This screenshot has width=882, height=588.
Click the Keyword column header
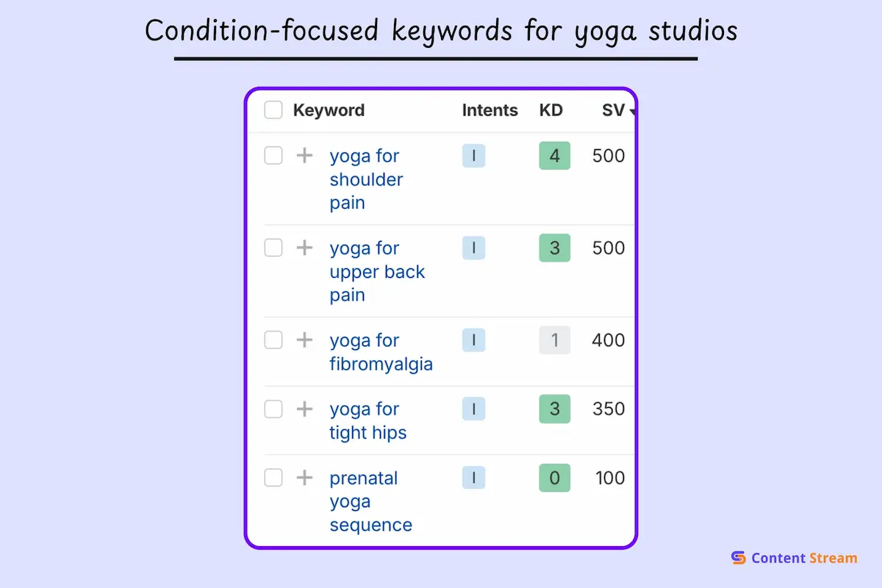click(x=329, y=110)
